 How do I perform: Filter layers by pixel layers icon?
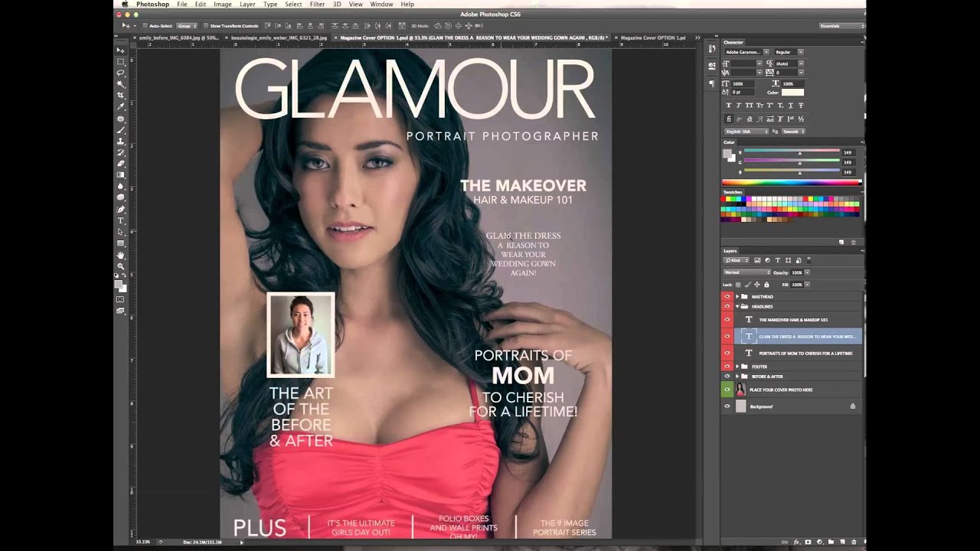tap(757, 260)
